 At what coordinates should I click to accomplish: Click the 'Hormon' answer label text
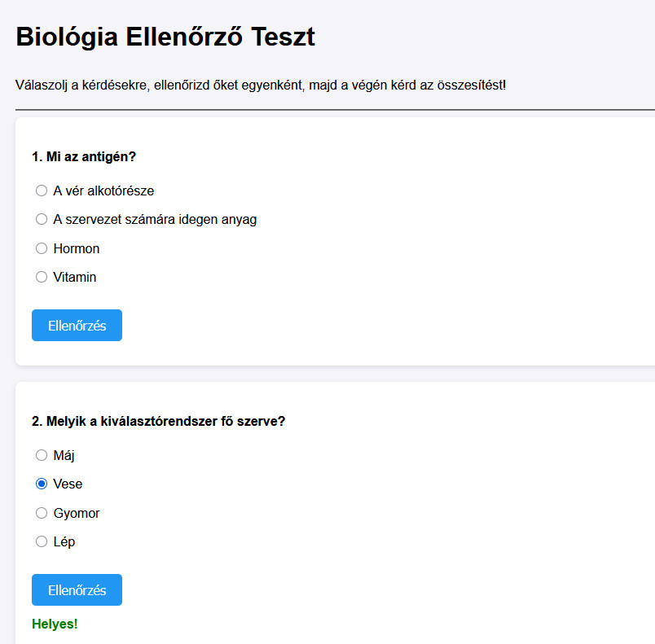point(77,248)
